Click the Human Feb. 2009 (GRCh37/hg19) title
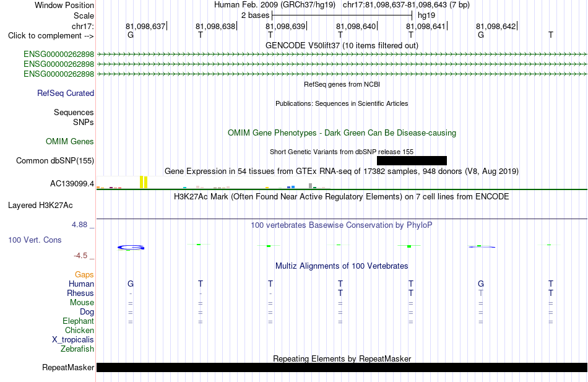The height and width of the screenshot is (382, 588). (275, 5)
